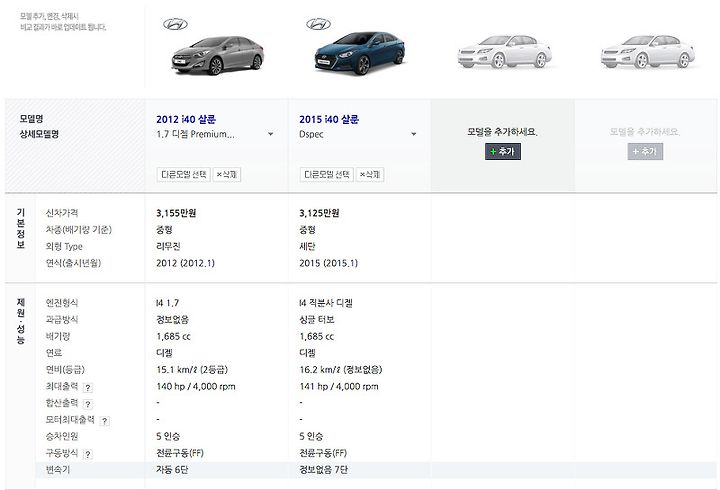Viewport: 720px width, 490px height.
Task: Remove 2015 i40 with ×삭제
Action: [370, 175]
